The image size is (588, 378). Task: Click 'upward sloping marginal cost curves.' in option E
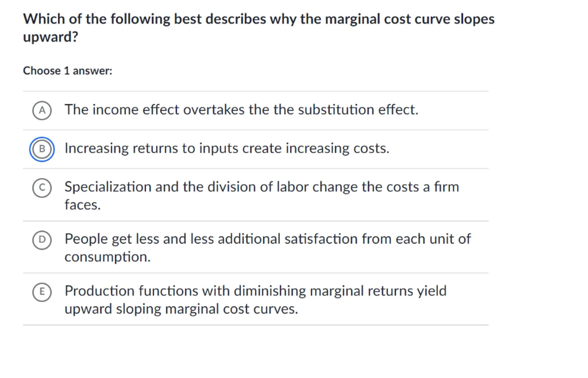pos(181,309)
